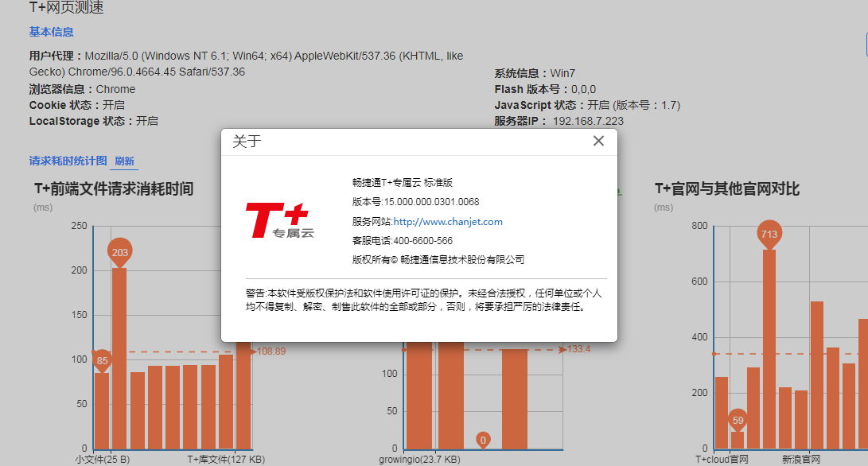This screenshot has height=466, width=868.
Task: Click the 59 marker pin in comparison chart
Action: coord(738,421)
